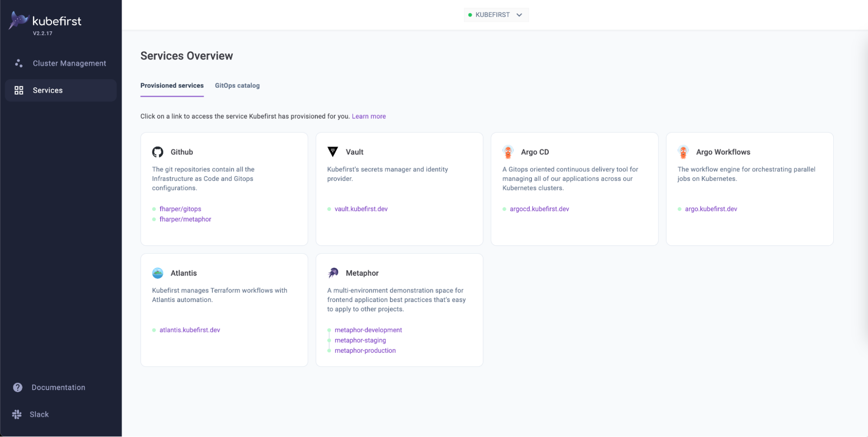Click the Documentation question mark icon

tap(18, 388)
